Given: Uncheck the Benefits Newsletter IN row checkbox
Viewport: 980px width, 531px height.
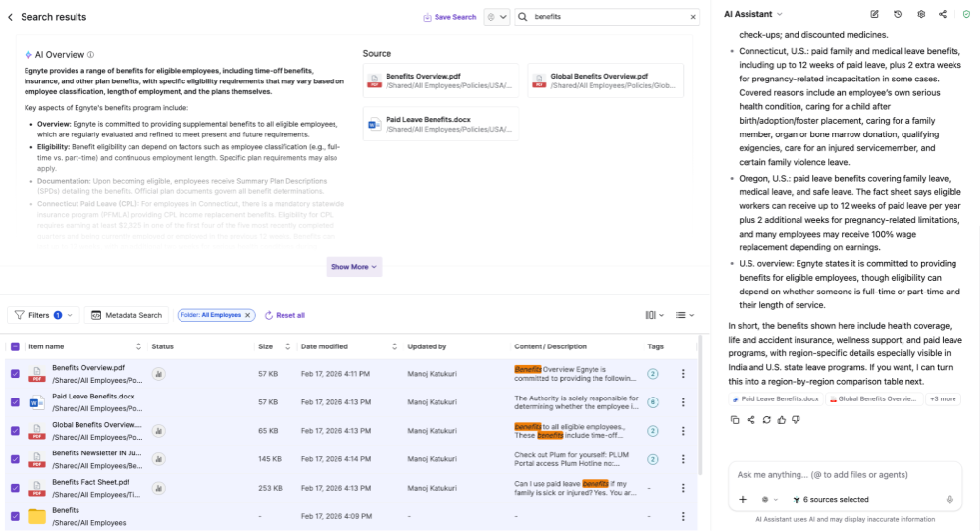Looking at the screenshot, I should pos(15,459).
